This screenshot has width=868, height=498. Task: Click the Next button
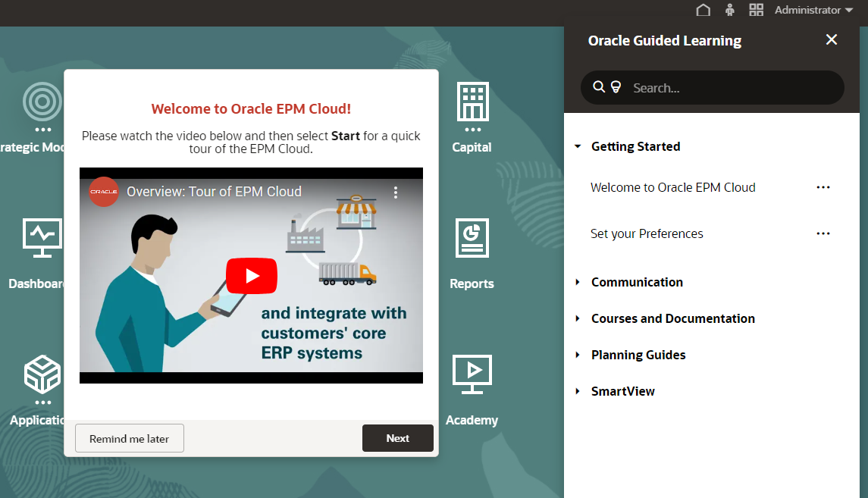tap(398, 438)
